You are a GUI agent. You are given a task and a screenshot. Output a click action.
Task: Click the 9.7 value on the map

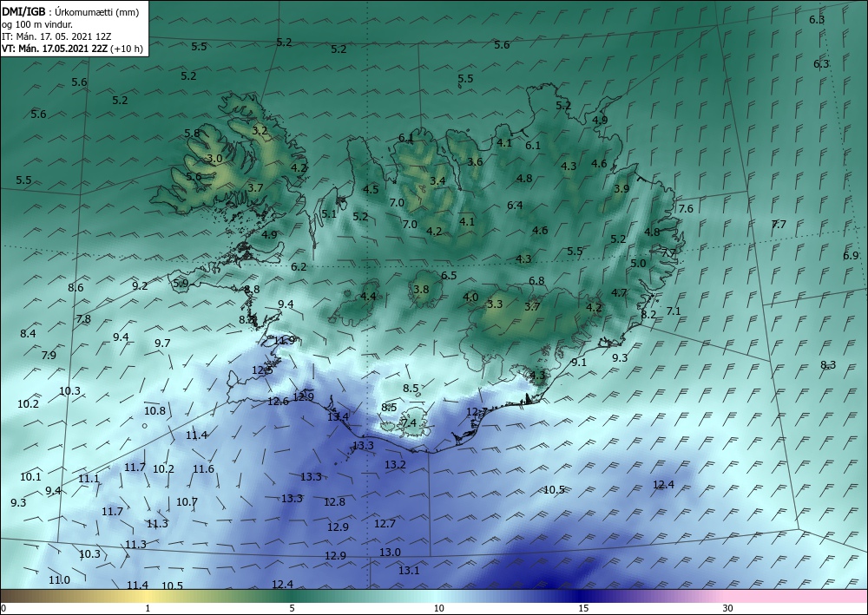click(162, 343)
